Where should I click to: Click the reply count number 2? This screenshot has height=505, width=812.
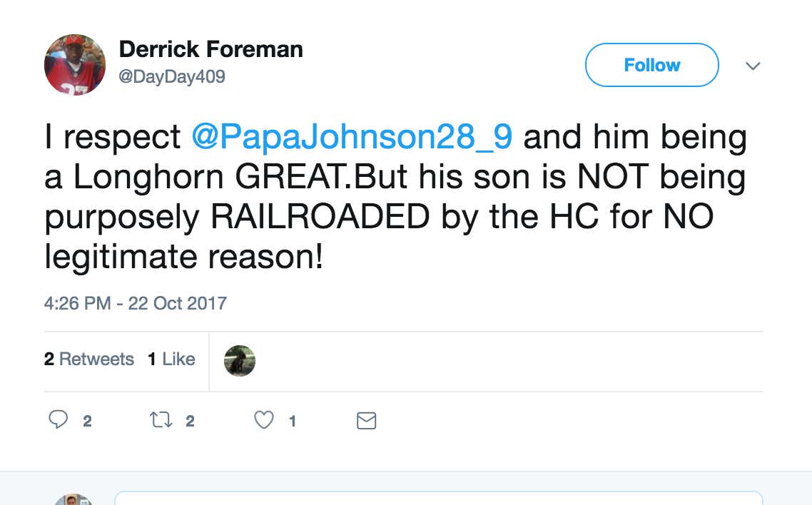[88, 421]
